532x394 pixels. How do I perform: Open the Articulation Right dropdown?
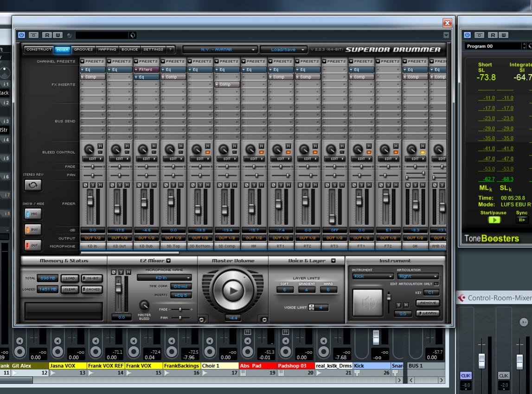pos(417,276)
